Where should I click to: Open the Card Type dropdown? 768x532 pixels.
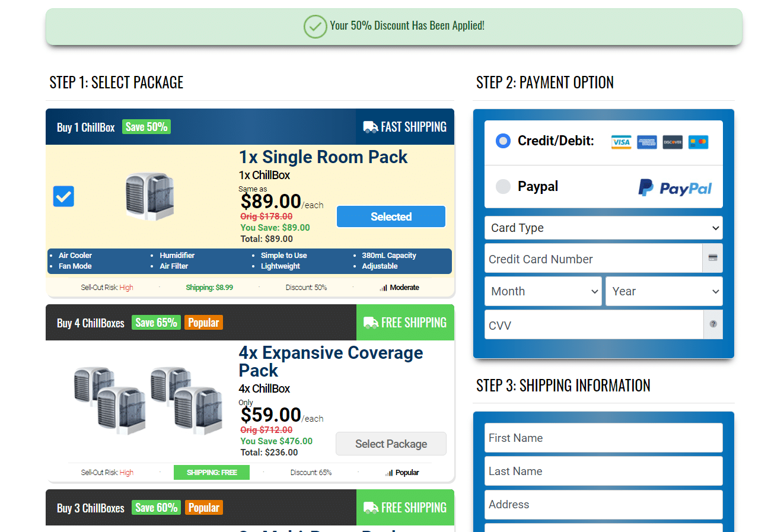[x=604, y=228]
